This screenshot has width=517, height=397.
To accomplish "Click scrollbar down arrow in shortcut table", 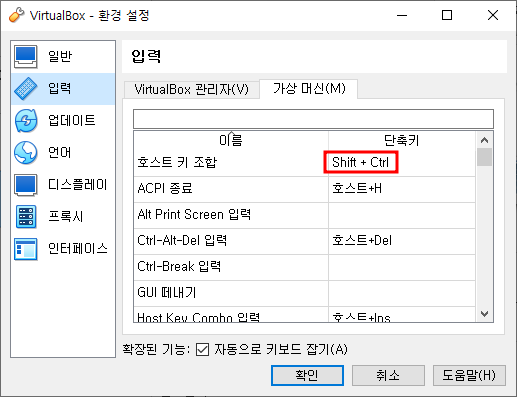I will 484,314.
